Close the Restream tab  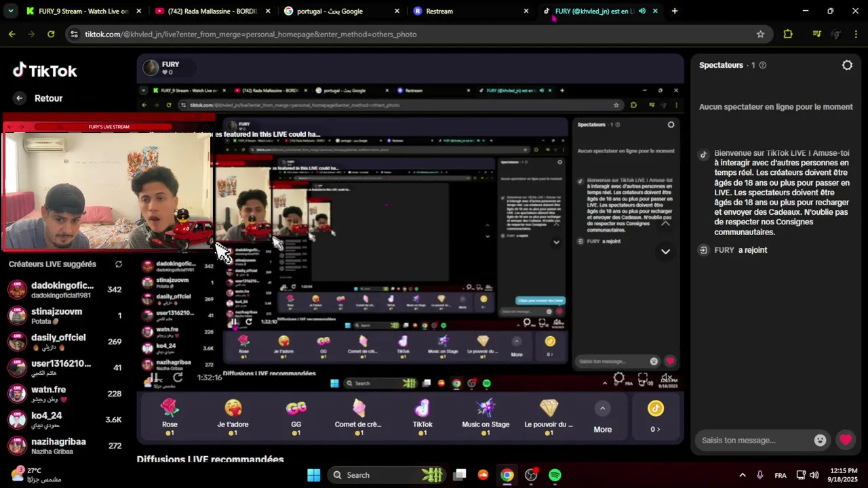526,11
